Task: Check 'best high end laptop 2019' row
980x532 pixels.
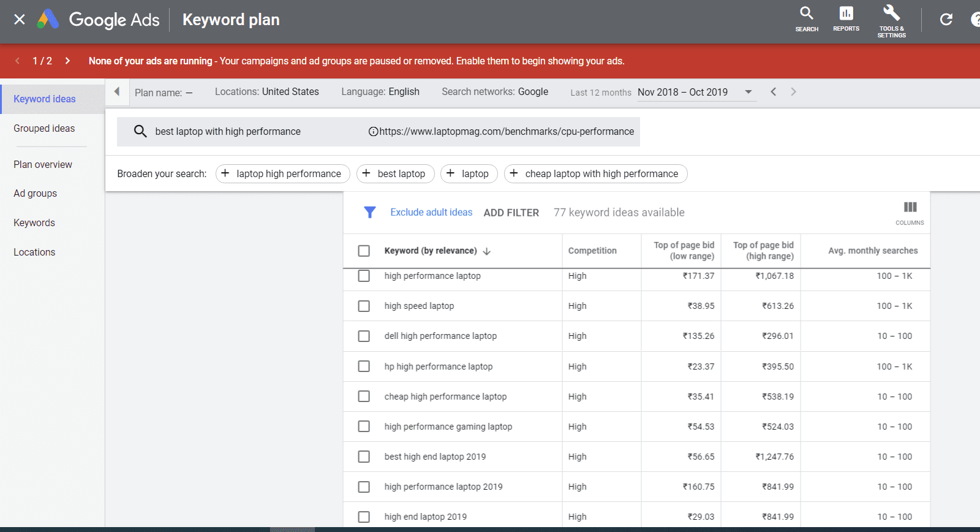Action: click(x=364, y=456)
